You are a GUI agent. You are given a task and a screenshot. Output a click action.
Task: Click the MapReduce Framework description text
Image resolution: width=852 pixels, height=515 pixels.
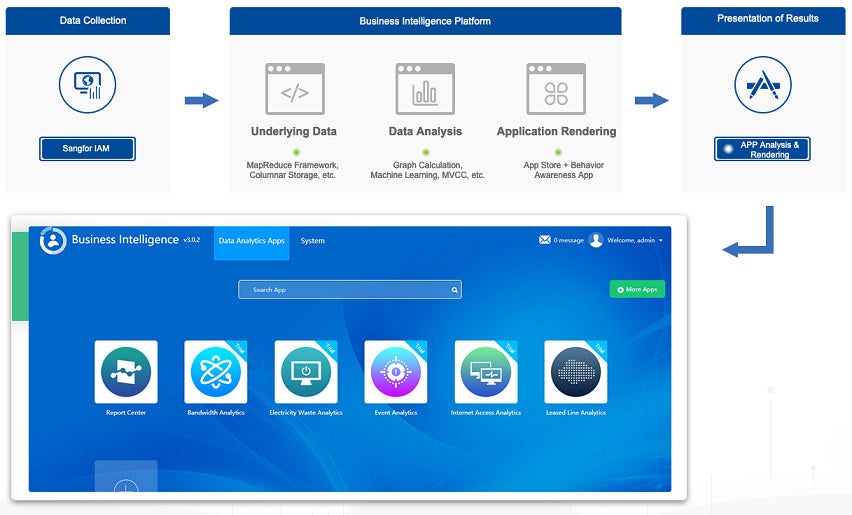click(292, 170)
